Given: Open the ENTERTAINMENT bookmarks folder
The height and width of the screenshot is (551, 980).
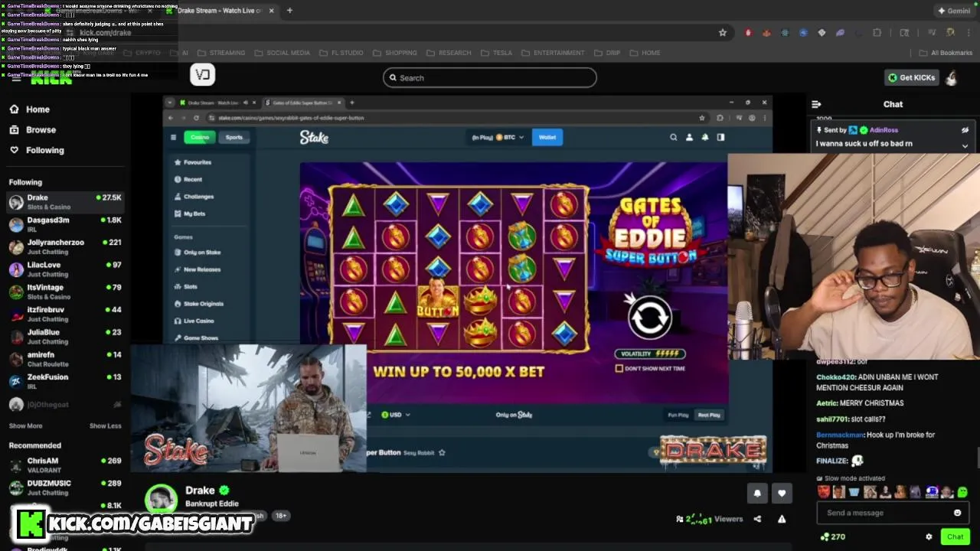Looking at the screenshot, I should [553, 53].
